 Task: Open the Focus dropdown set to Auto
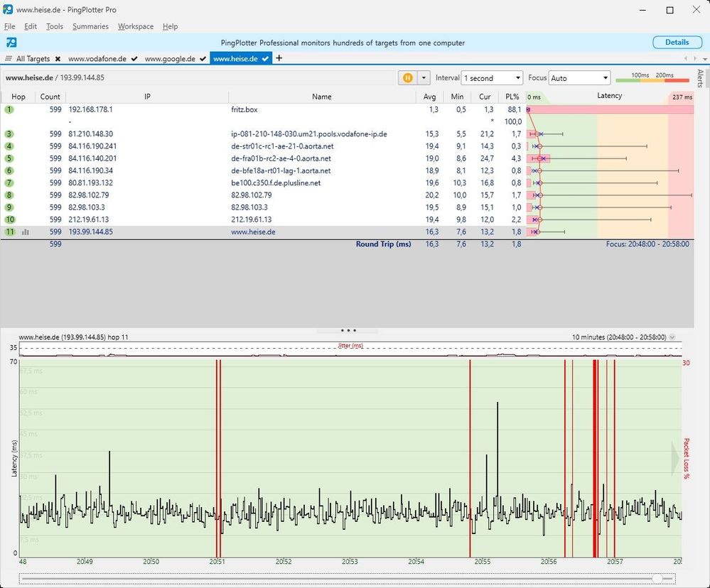[x=579, y=78]
